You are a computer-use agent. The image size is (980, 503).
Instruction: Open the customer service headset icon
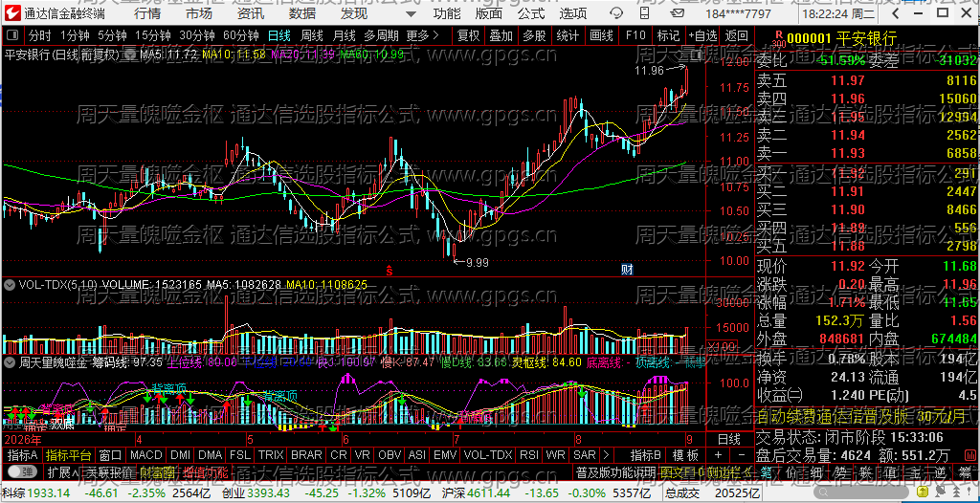coord(616,13)
